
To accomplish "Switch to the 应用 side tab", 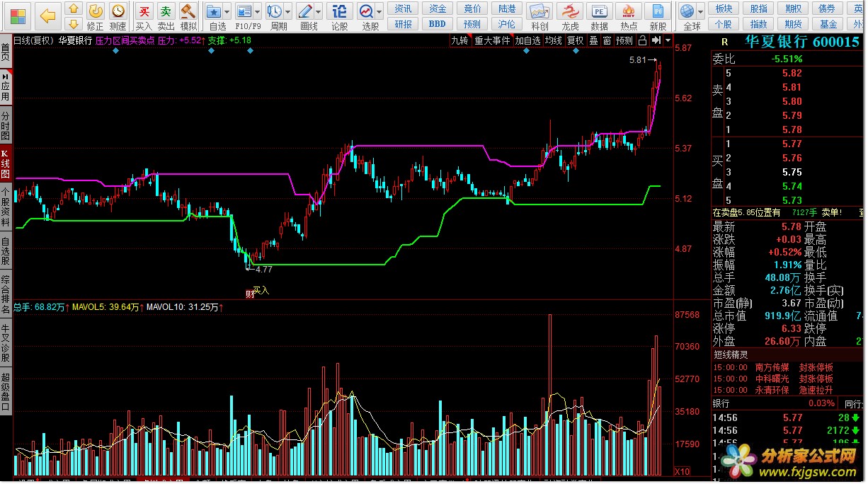I will coord(6,86).
